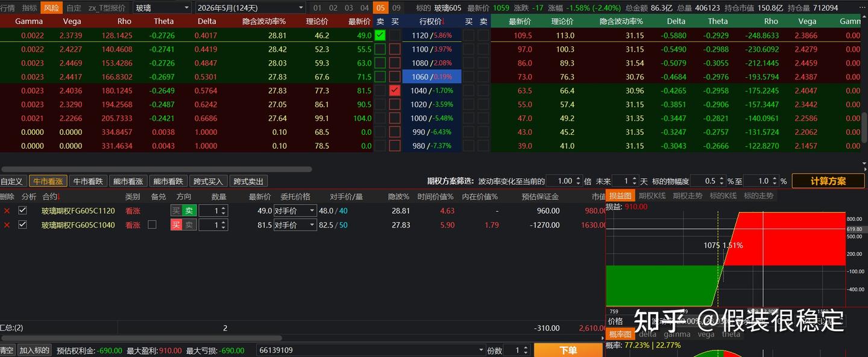Open the 标的走势 chart tab
868x357 pixels.
[x=757, y=196]
